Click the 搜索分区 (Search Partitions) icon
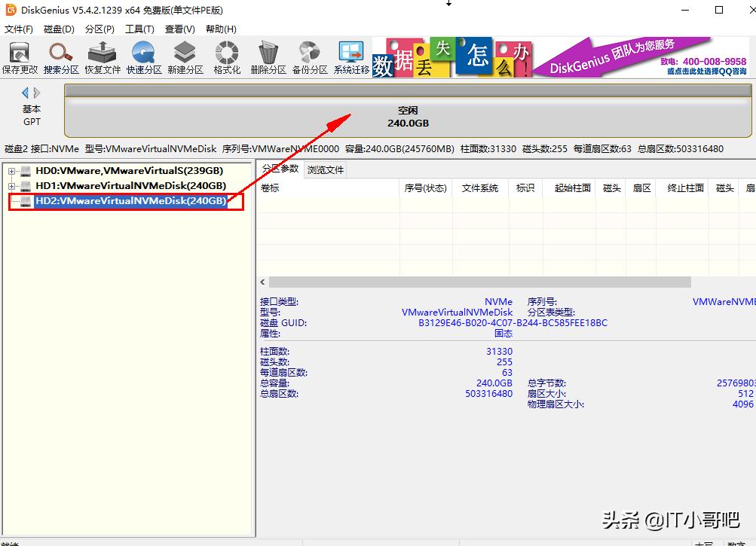Image resolution: width=756 pixels, height=546 pixels. click(61, 57)
